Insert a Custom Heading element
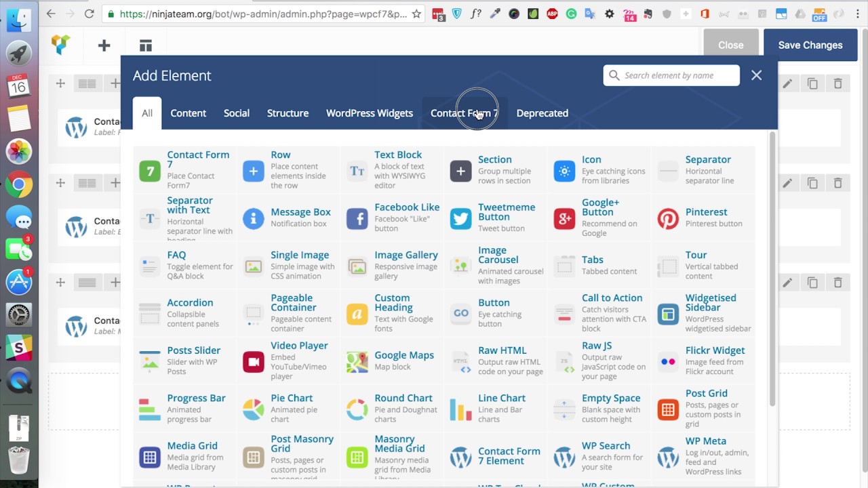Screen dimensions: 868x488 (x=392, y=314)
